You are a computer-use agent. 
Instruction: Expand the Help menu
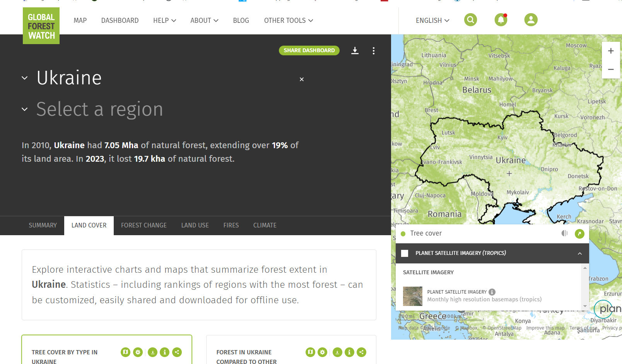pyautogui.click(x=164, y=21)
